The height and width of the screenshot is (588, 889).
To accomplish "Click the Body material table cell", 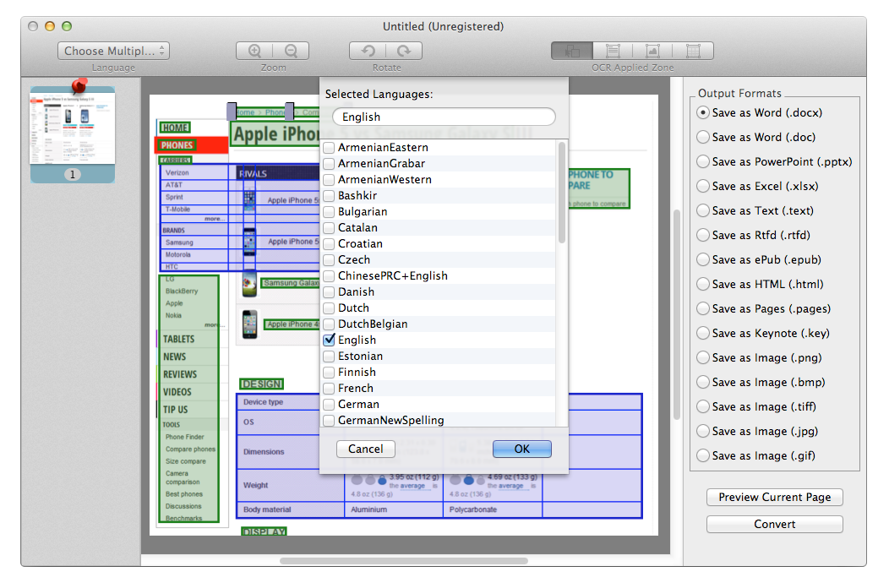I will point(291,509).
